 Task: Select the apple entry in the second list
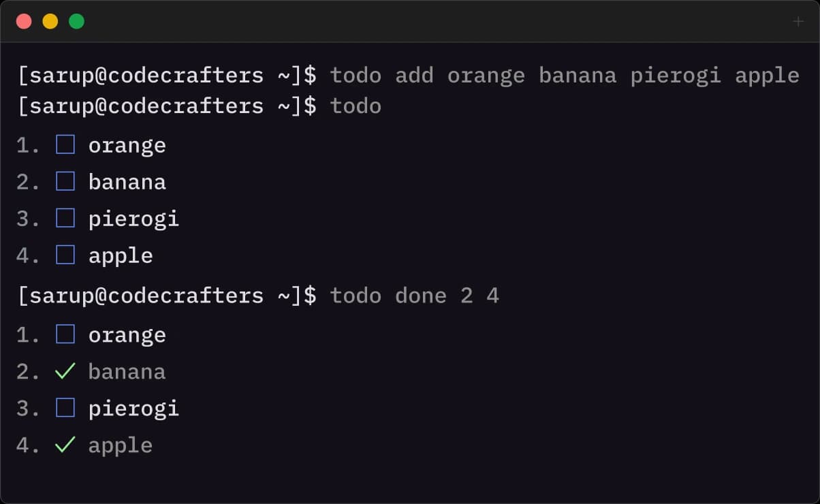[120, 444]
